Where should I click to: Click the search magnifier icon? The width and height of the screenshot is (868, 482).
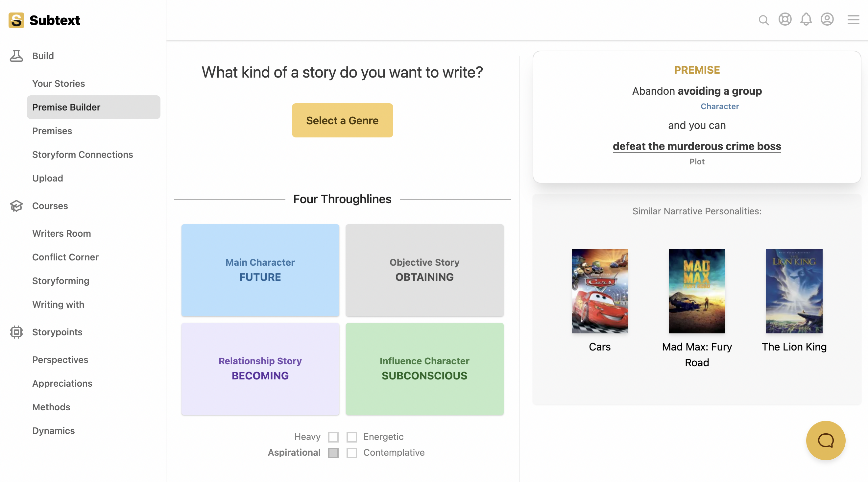[x=763, y=20]
